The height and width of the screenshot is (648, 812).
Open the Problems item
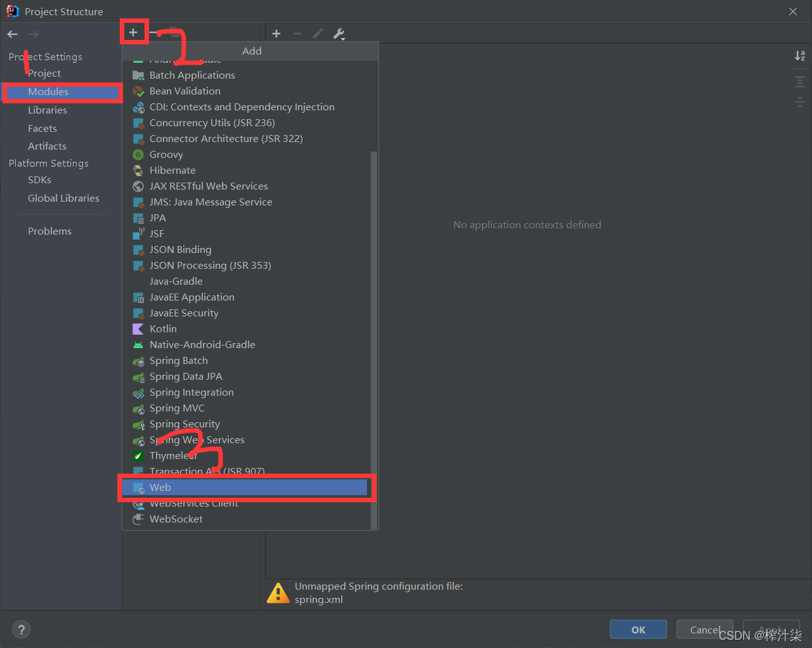[x=49, y=231]
